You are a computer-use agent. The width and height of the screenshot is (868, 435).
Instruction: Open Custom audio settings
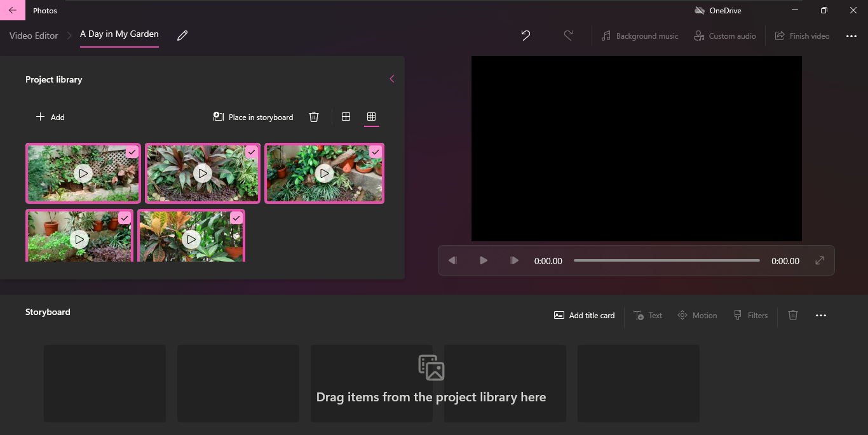tap(724, 36)
